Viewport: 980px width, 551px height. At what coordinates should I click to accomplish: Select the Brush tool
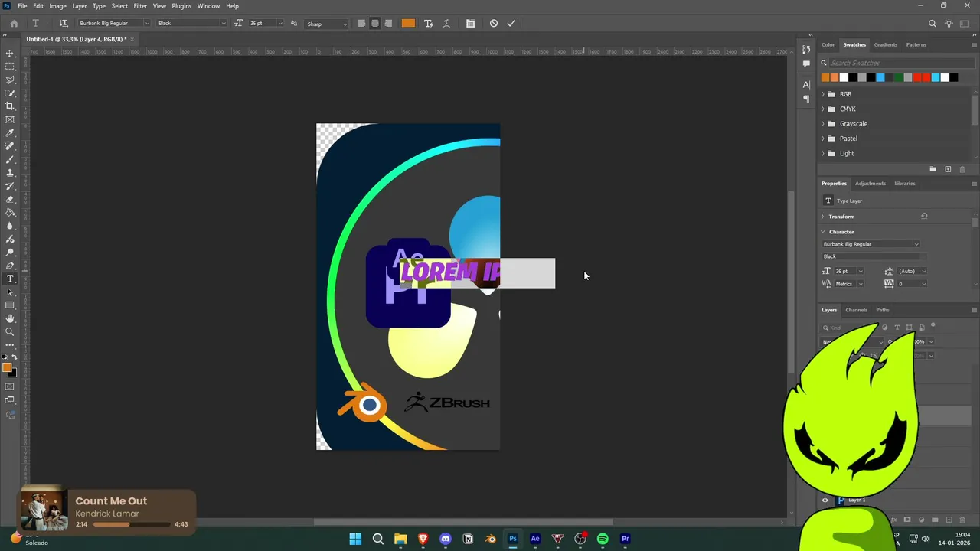pos(10,160)
